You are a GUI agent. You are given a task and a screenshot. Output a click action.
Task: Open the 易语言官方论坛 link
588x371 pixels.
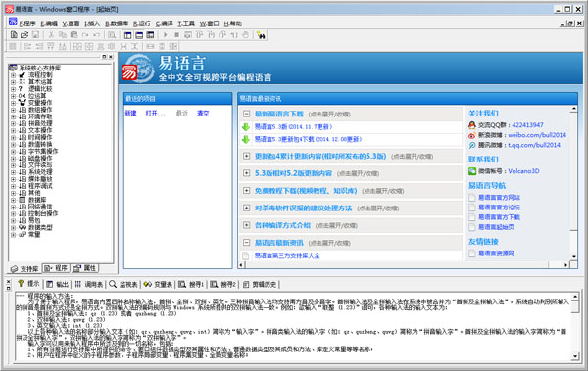coord(499,208)
